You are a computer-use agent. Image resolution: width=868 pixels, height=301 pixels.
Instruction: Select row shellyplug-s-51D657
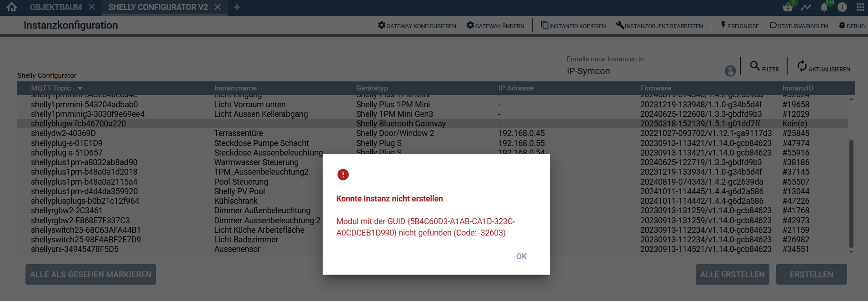[x=432, y=153]
